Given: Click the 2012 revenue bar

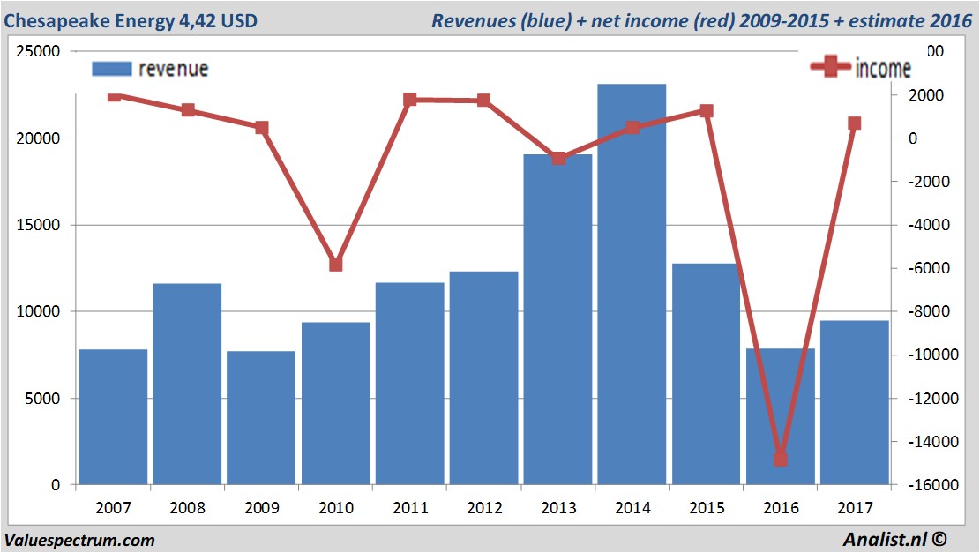Looking at the screenshot, I should coord(484,379).
